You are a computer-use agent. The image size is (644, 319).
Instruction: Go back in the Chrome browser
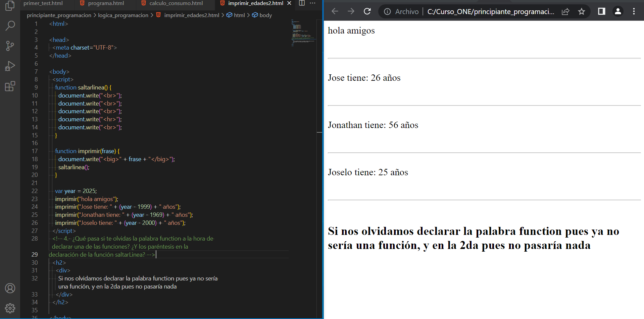[x=335, y=11]
